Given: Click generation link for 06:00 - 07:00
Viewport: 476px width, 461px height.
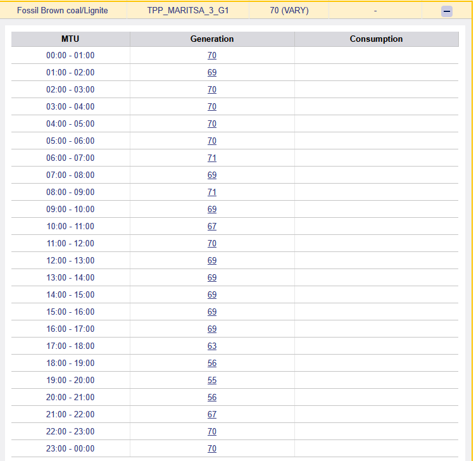Looking at the screenshot, I should tap(212, 158).
